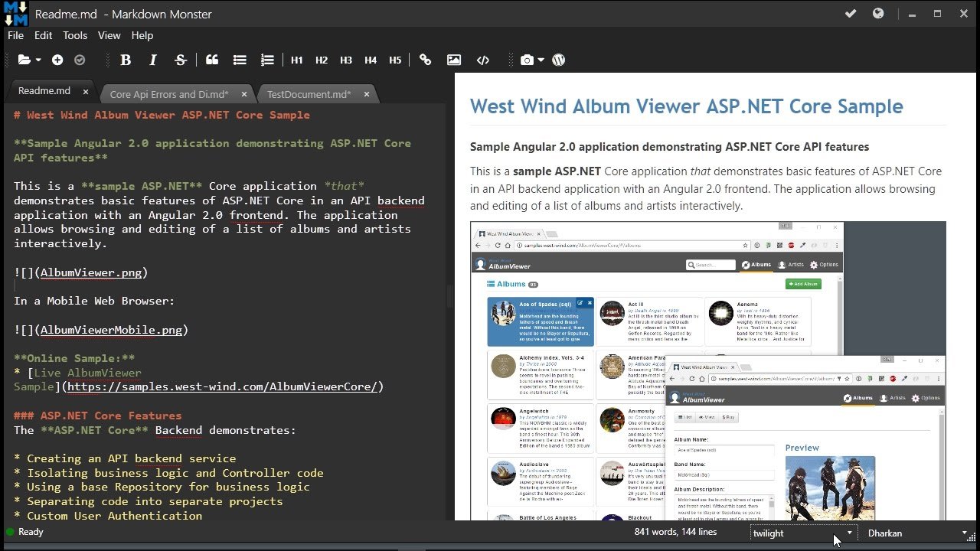Apply H3 heading
The width and height of the screenshot is (980, 551).
click(346, 60)
